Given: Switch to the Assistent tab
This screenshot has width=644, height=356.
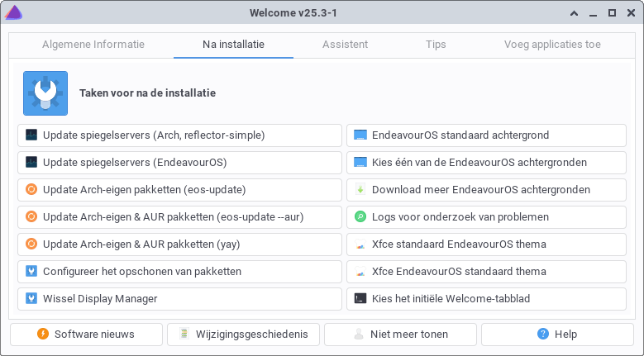Looking at the screenshot, I should coord(345,45).
